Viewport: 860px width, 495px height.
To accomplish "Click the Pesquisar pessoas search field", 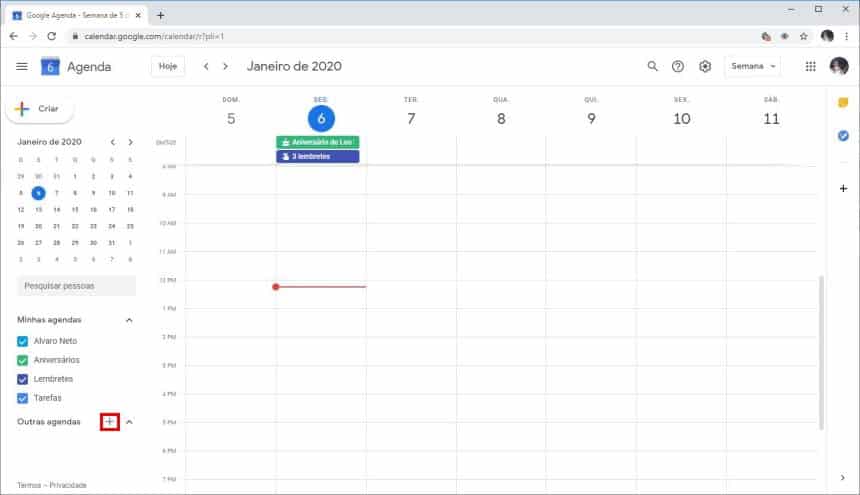I will point(76,286).
